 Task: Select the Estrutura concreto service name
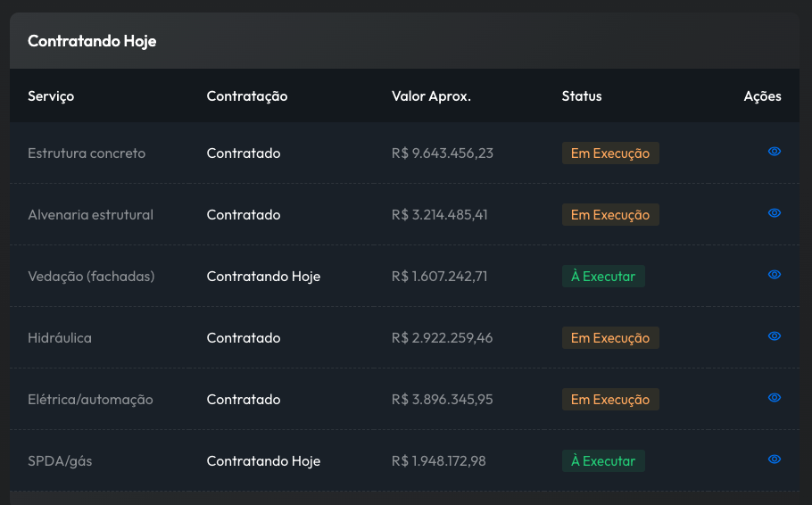pyautogui.click(x=87, y=153)
